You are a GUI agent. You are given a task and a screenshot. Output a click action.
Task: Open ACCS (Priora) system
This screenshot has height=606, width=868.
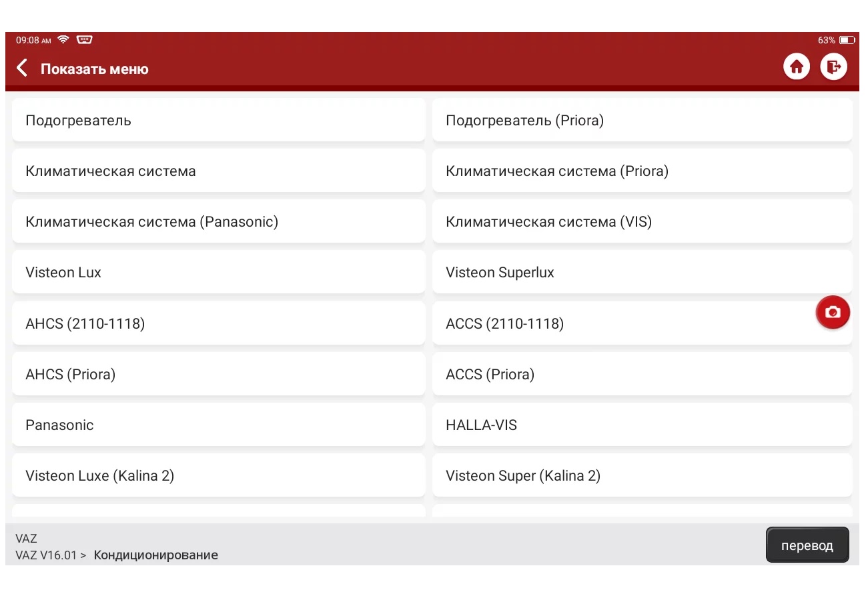(642, 374)
